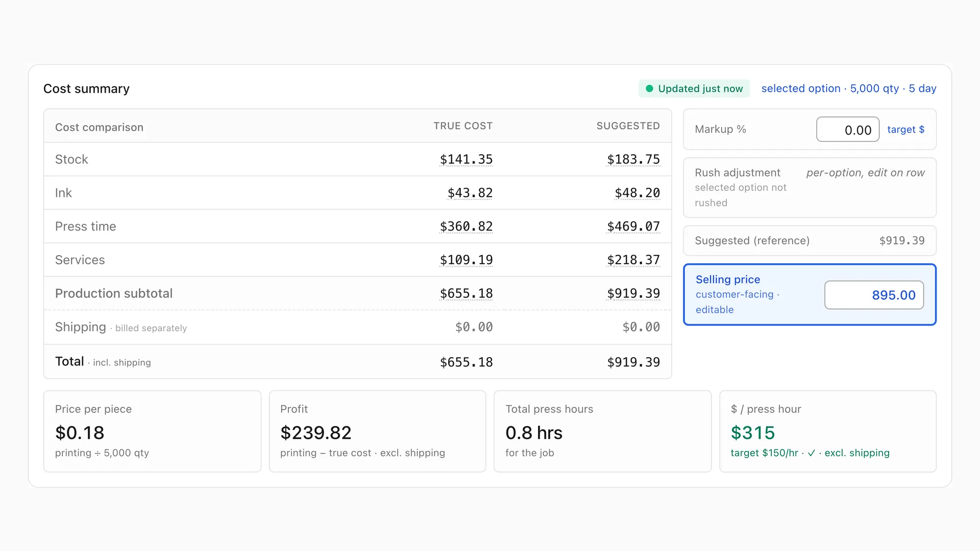The image size is (980, 551).
Task: Open 'selected option · 5,000 qty · 5 day' link
Action: tap(848, 89)
